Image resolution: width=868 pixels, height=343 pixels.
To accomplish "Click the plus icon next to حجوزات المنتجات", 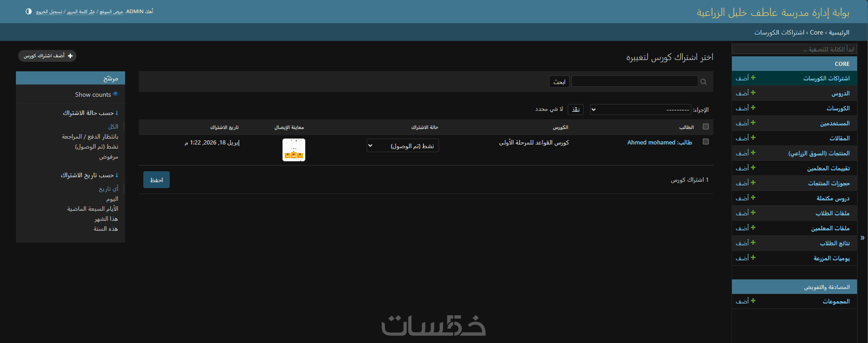I will [x=753, y=183].
